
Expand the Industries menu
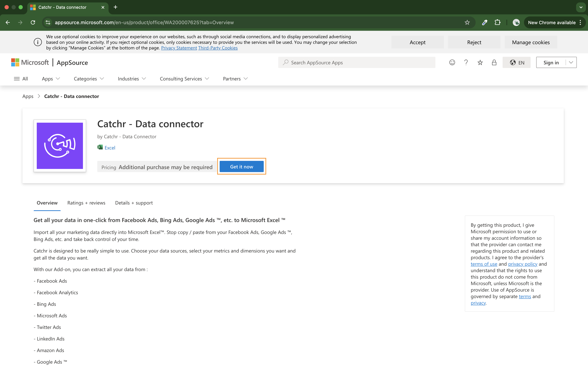click(132, 79)
